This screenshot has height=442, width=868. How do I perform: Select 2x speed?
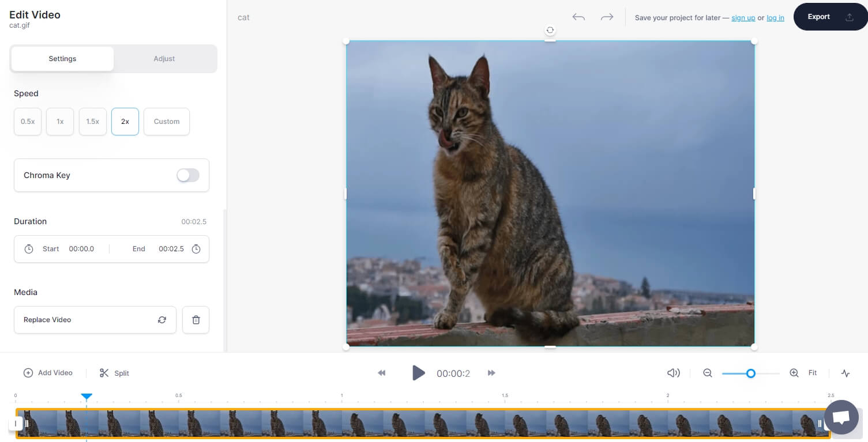[x=125, y=122]
